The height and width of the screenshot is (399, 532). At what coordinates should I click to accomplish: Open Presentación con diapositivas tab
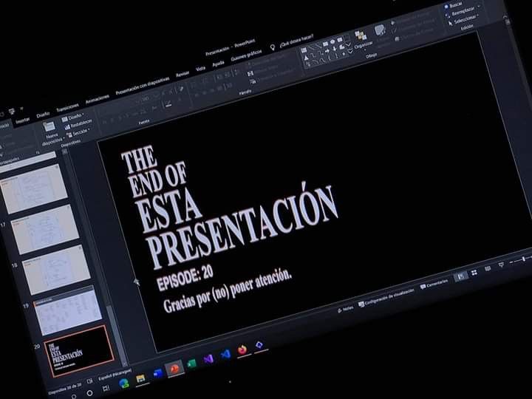pyautogui.click(x=142, y=86)
